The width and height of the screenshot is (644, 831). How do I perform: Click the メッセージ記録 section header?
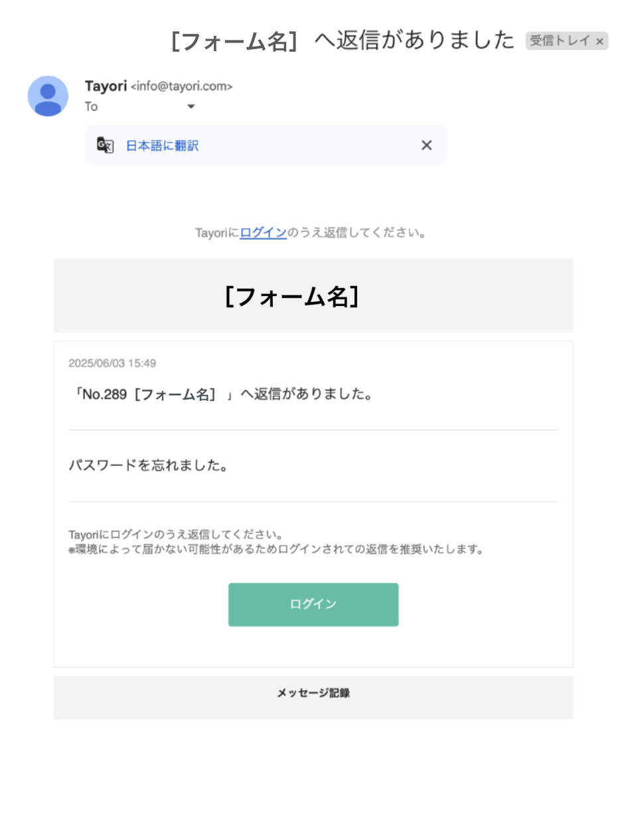click(313, 693)
